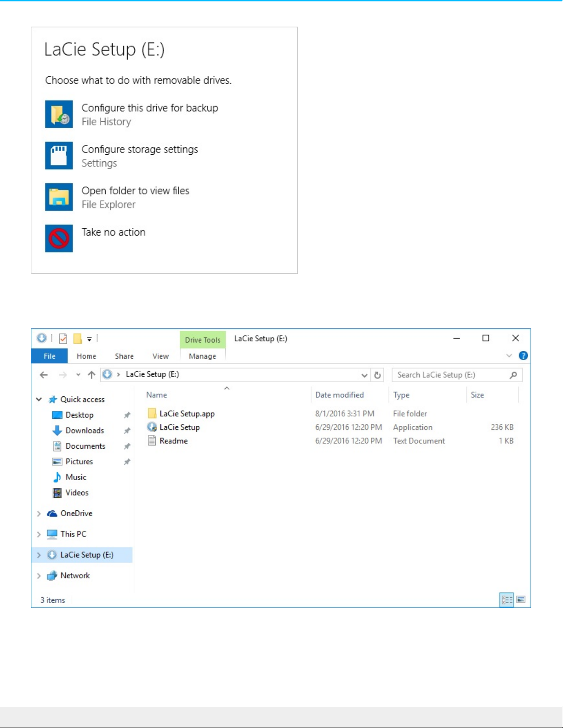This screenshot has width=563, height=728.
Task: Open Pictures in the navigation pane
Action: 80,462
